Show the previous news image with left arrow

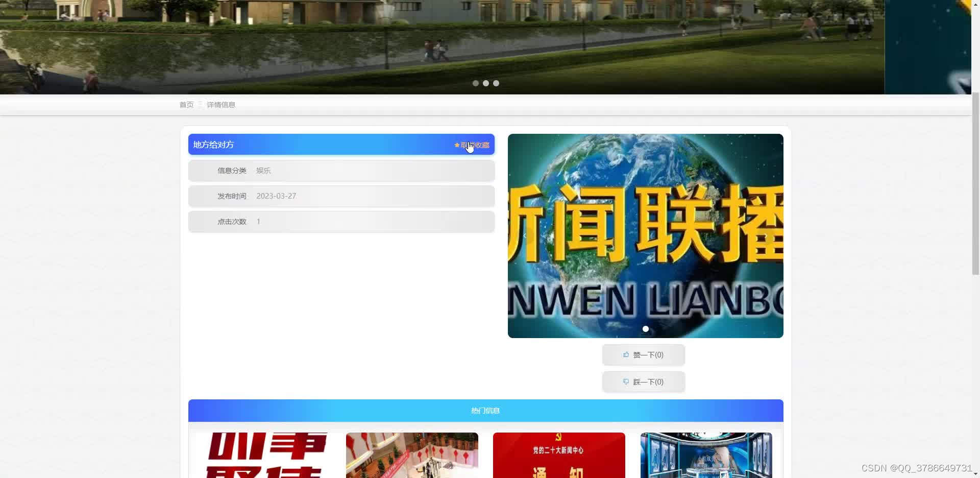click(525, 235)
